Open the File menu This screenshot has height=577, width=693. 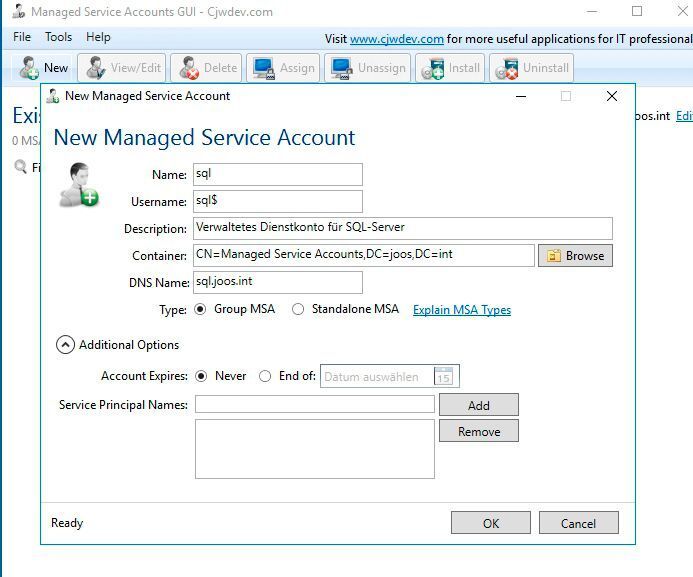coord(22,37)
